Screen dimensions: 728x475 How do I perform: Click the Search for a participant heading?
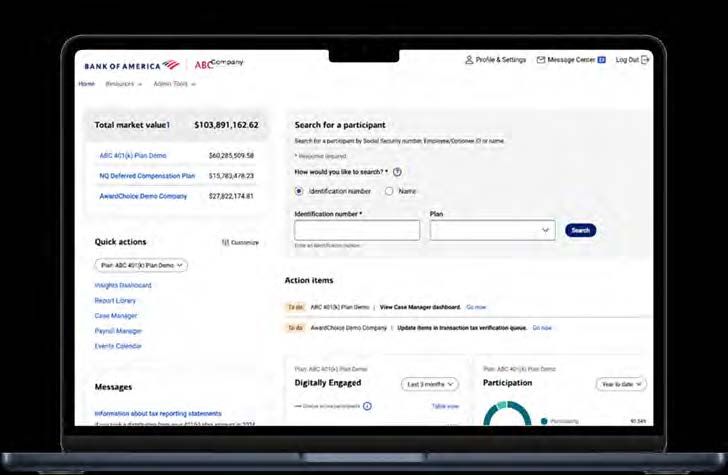coord(340,125)
